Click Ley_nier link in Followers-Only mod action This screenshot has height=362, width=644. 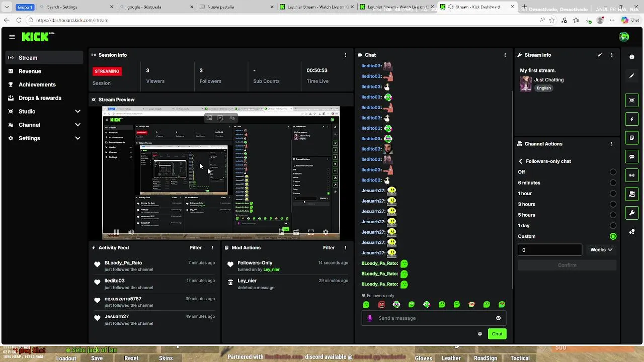click(271, 269)
